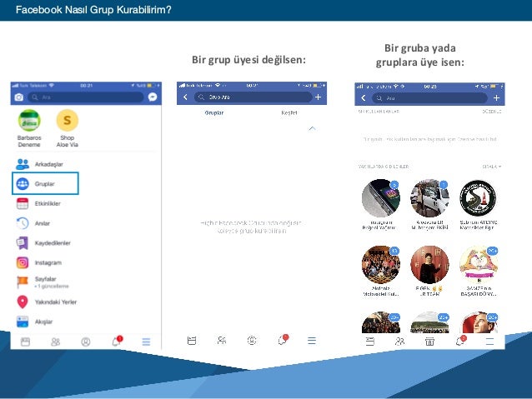Open the SIRALA sort dropdown
This screenshot has width=532, height=399.
492,167
